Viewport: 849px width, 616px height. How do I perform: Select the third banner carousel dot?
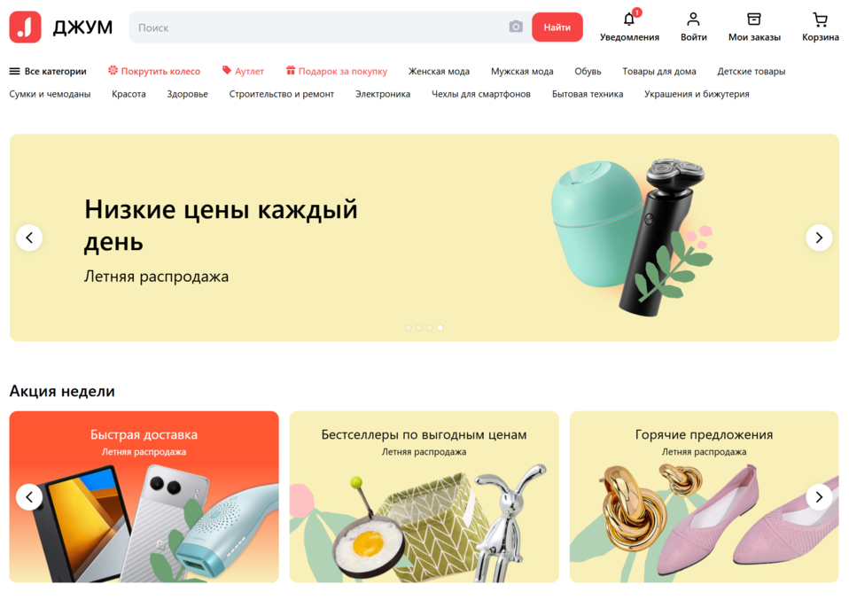click(429, 327)
